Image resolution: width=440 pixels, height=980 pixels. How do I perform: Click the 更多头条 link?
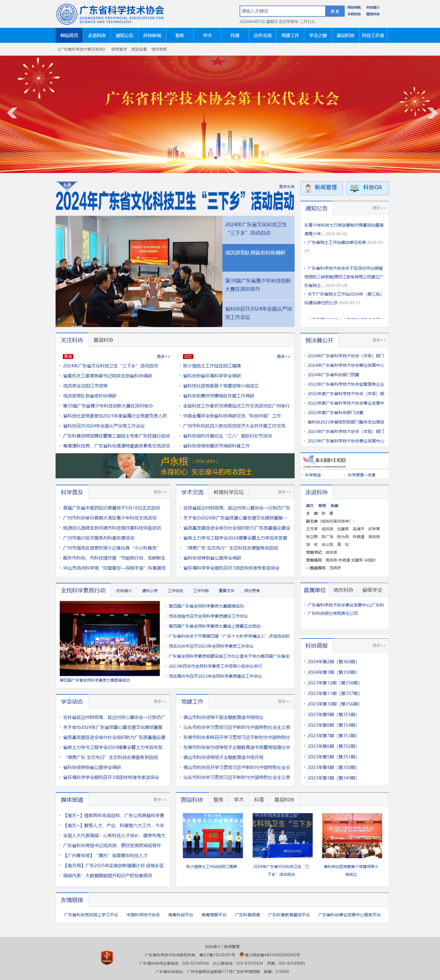pyautogui.click(x=286, y=186)
